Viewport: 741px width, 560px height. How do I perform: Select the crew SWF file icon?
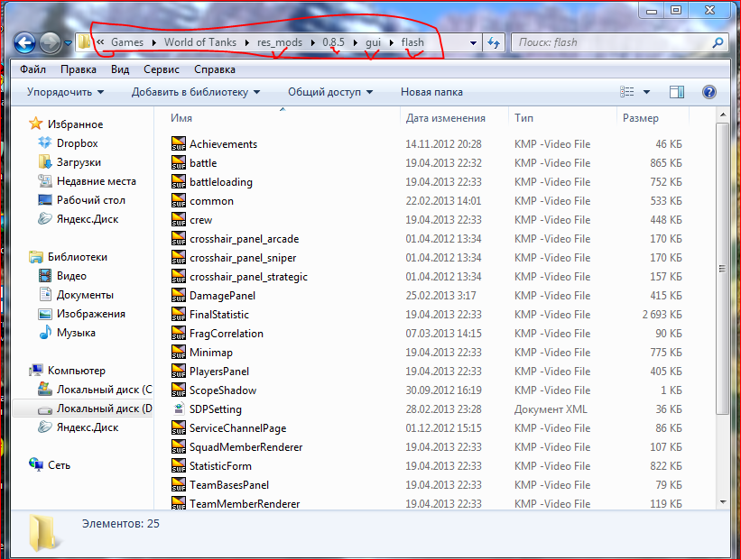179,219
